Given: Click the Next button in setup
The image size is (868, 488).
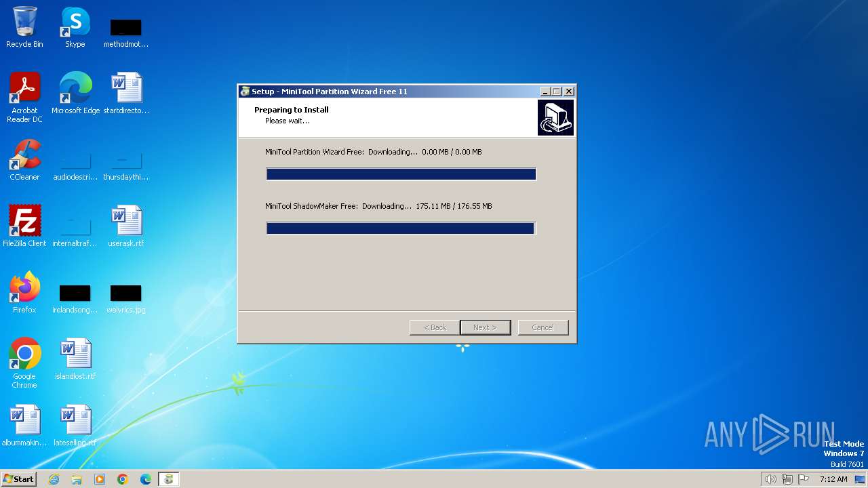Looking at the screenshot, I should tap(485, 327).
